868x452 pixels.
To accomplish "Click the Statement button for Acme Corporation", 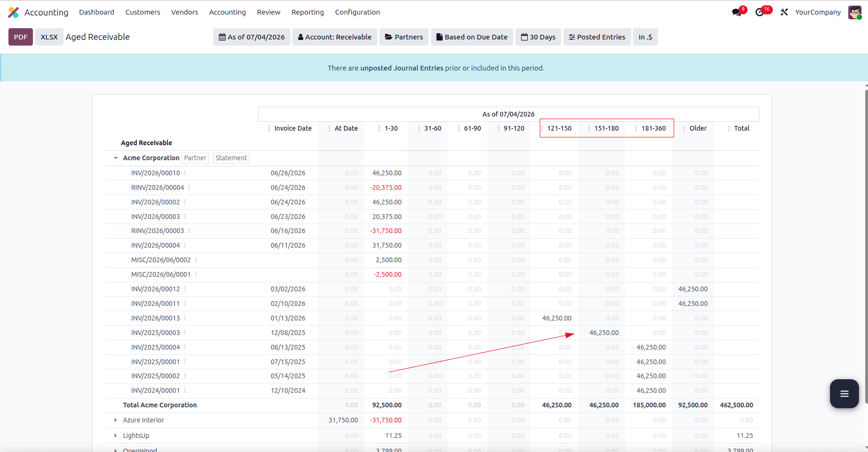I will (231, 158).
